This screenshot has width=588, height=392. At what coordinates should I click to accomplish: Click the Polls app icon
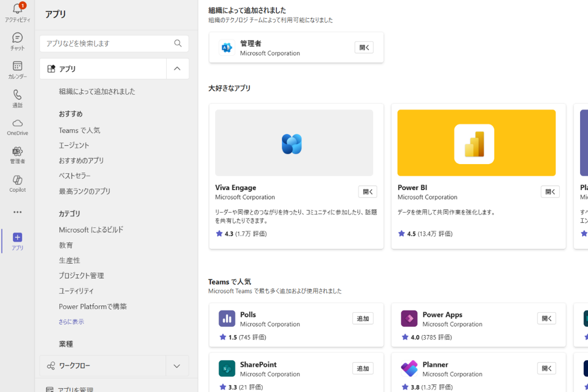point(227,318)
